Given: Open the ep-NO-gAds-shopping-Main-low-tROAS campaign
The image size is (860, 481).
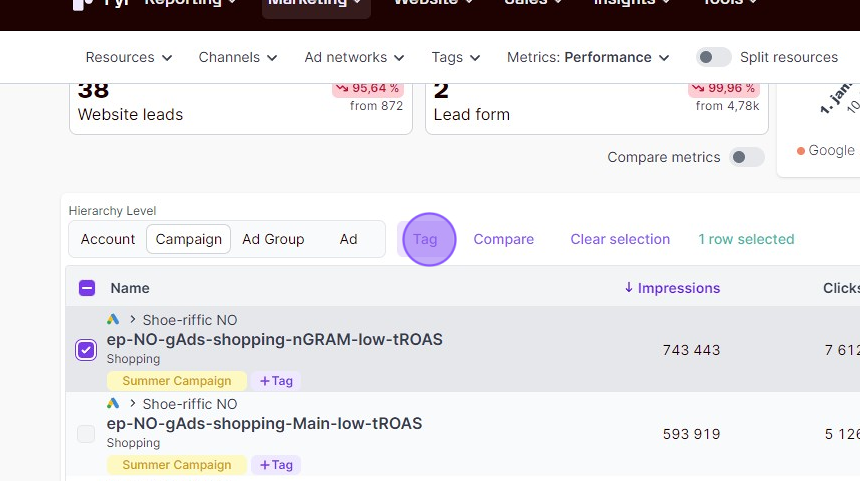Looking at the screenshot, I should click(264, 423).
